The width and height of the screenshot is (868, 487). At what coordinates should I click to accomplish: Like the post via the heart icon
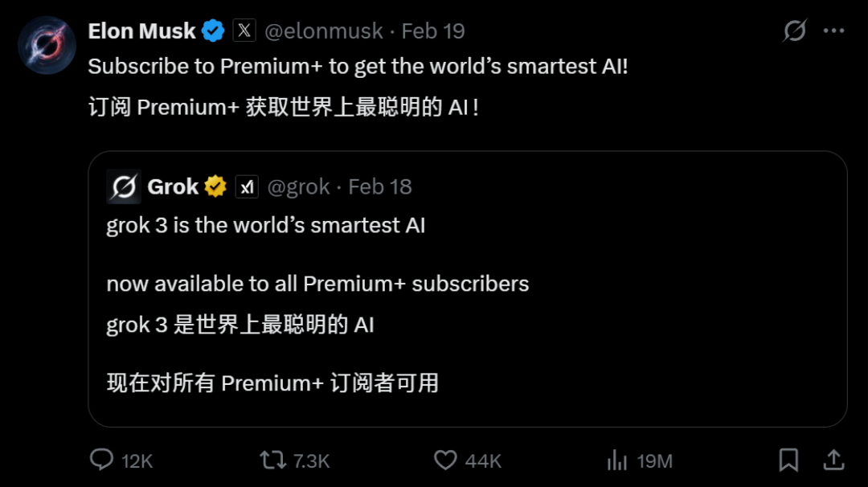point(444,460)
